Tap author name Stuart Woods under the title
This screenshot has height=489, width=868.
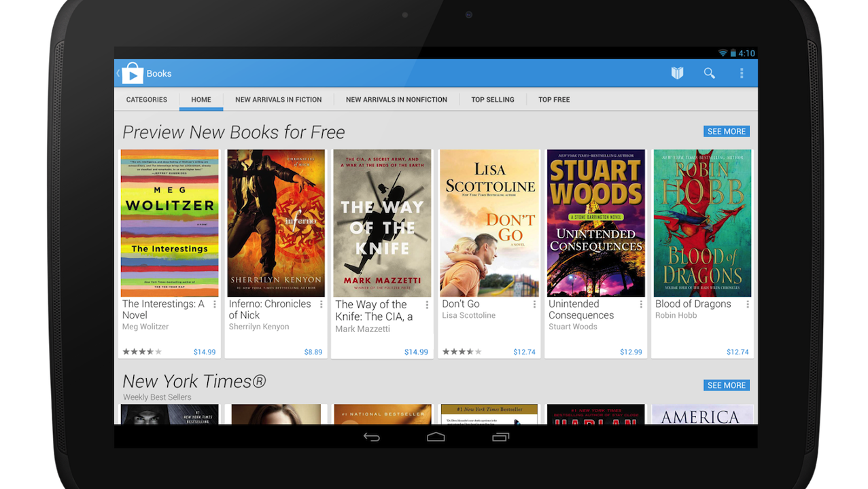[573, 327]
